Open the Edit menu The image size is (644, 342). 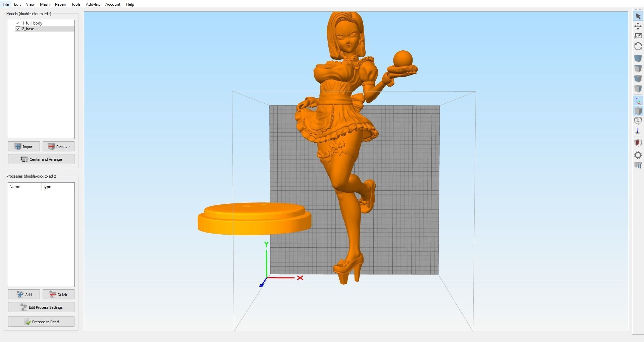(x=17, y=4)
